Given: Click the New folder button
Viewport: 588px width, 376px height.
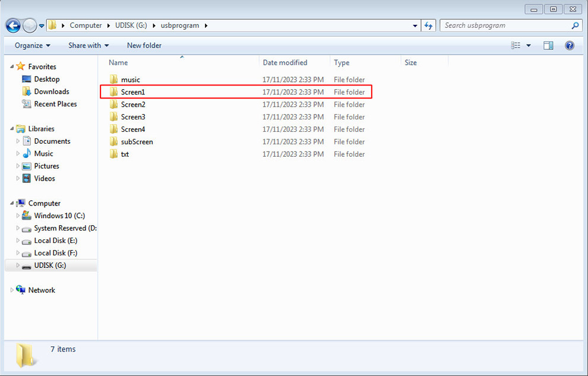Looking at the screenshot, I should point(144,45).
